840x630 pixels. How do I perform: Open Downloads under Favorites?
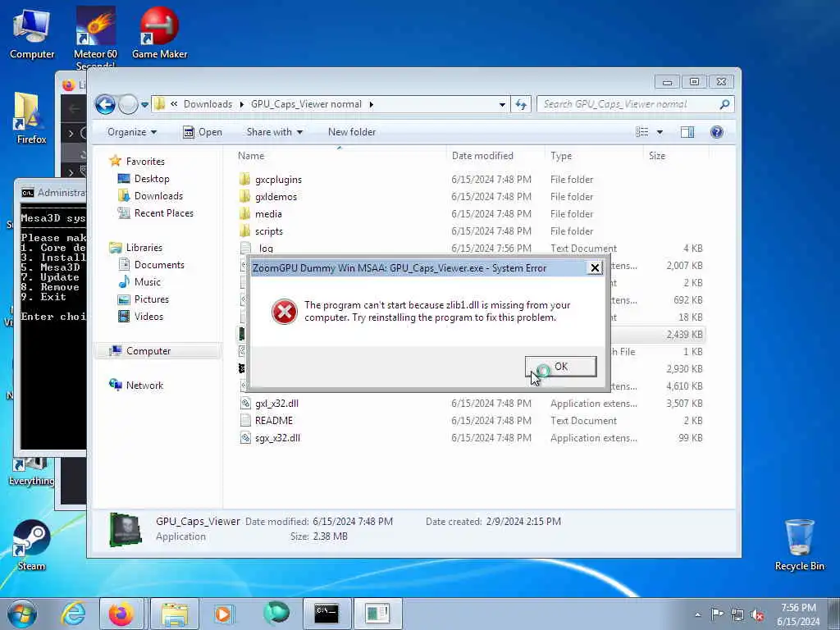[158, 195]
